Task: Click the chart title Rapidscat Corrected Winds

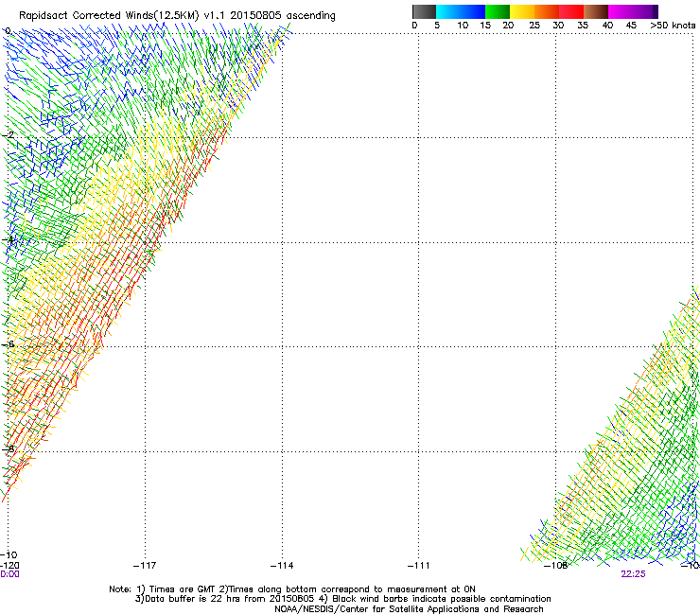Action: (177, 15)
